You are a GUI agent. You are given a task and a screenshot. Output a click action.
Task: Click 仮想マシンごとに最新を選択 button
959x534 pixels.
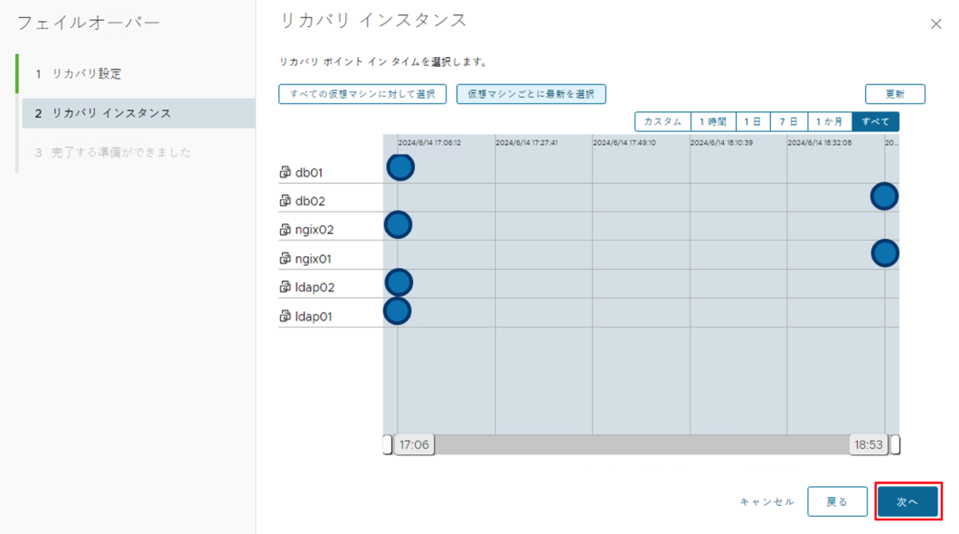point(531,94)
